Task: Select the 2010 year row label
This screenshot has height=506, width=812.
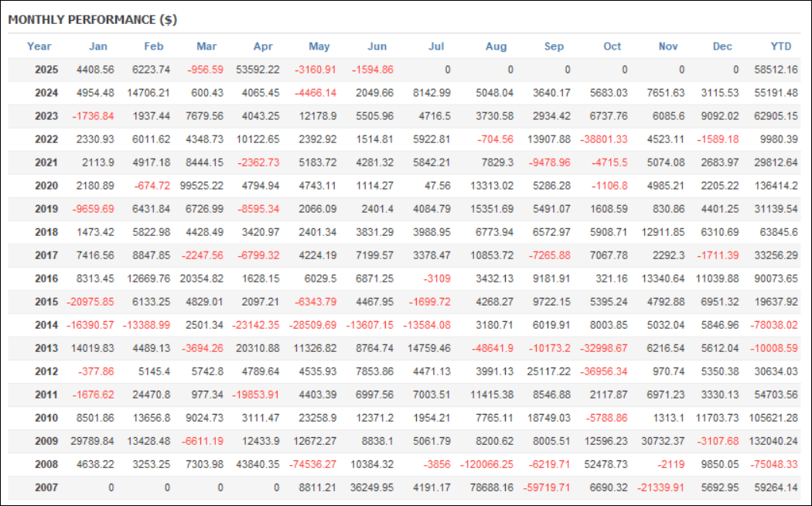Action: [46, 418]
